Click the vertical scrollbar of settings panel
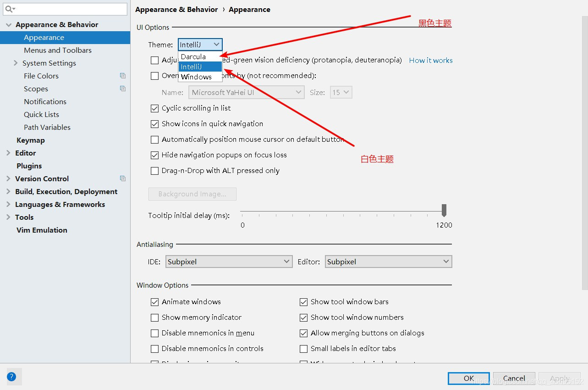The height and width of the screenshot is (390, 588). [585, 153]
